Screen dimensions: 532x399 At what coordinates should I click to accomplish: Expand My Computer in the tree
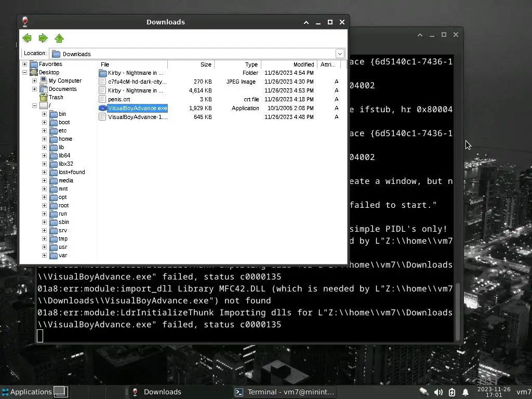34,81
